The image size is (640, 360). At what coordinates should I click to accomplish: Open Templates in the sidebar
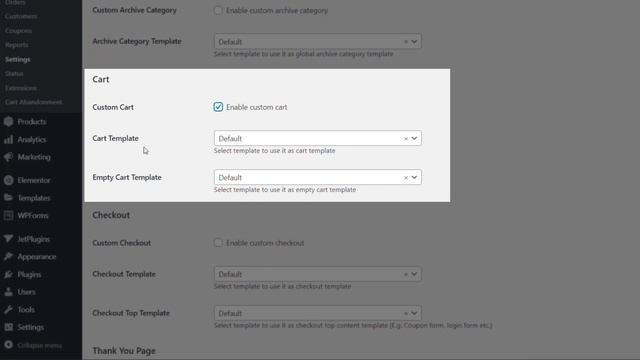click(34, 198)
